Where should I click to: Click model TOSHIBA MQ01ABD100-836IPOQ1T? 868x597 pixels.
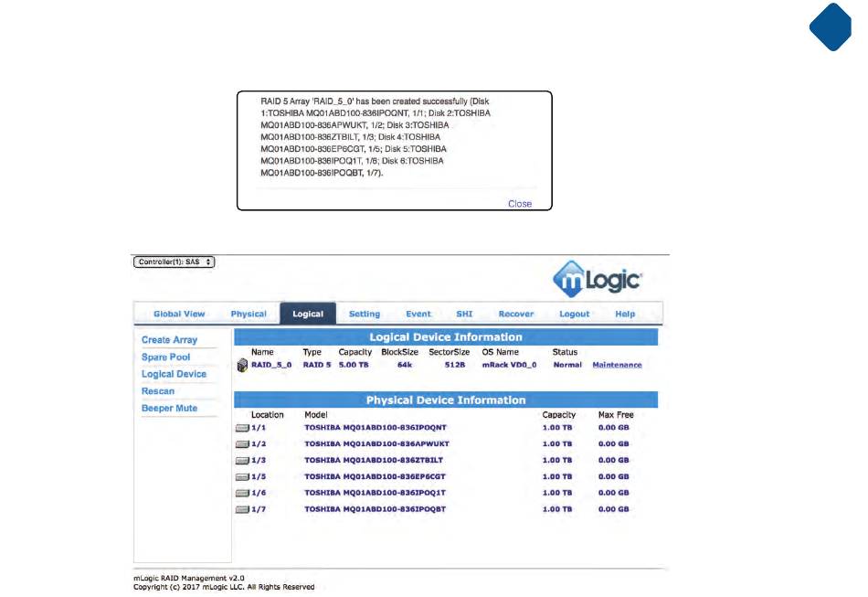(x=375, y=493)
